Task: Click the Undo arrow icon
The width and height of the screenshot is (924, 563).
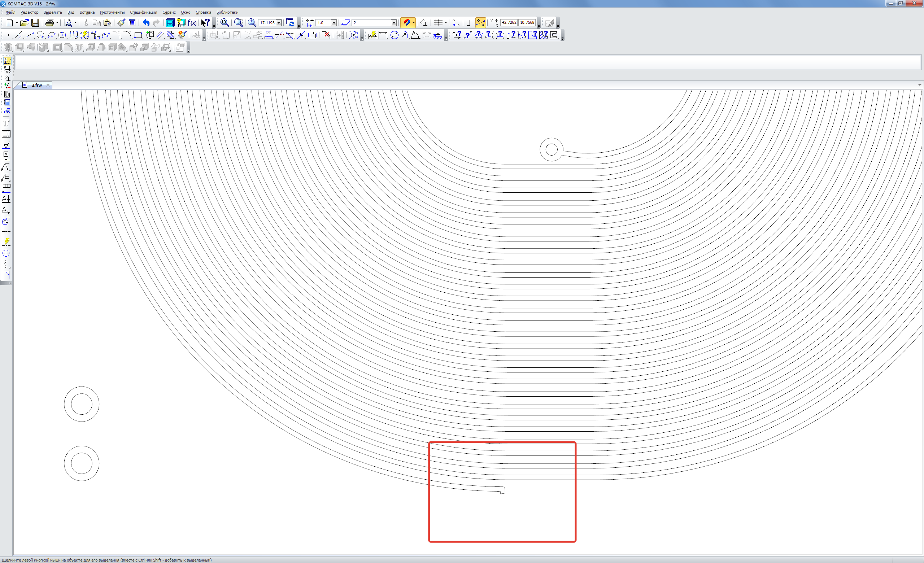Action: tap(146, 23)
